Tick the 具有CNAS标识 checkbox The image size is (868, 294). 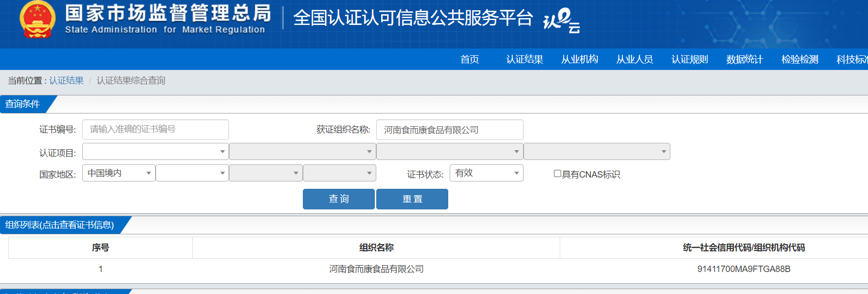557,174
